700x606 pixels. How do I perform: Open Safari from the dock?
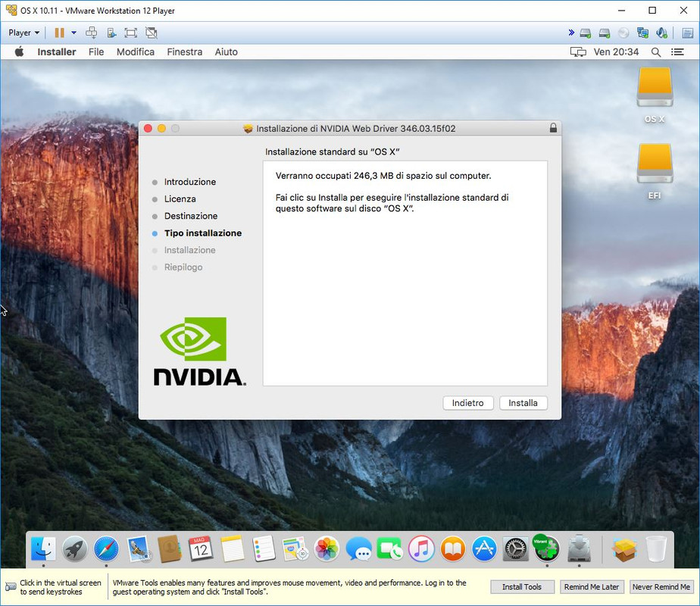point(106,548)
